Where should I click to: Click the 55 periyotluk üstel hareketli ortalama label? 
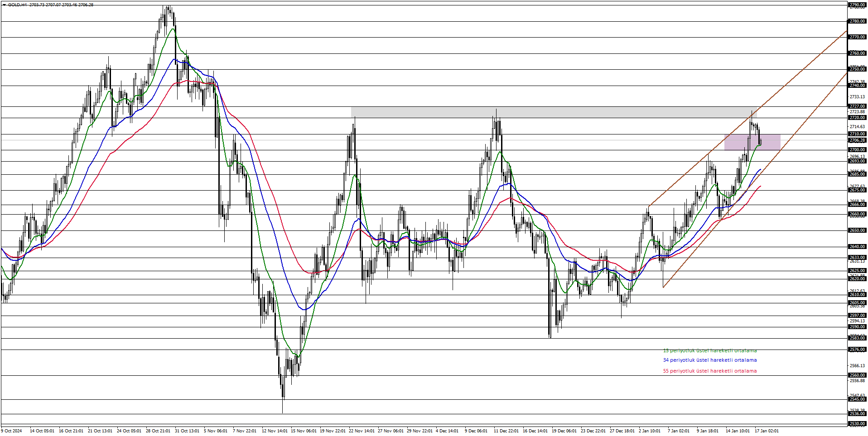click(x=710, y=371)
